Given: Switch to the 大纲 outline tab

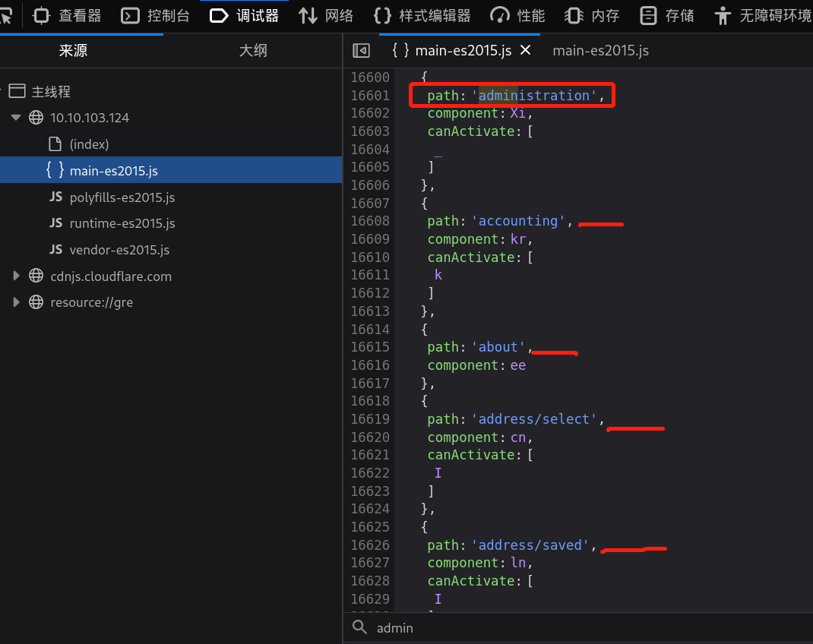Looking at the screenshot, I should coord(253,51).
